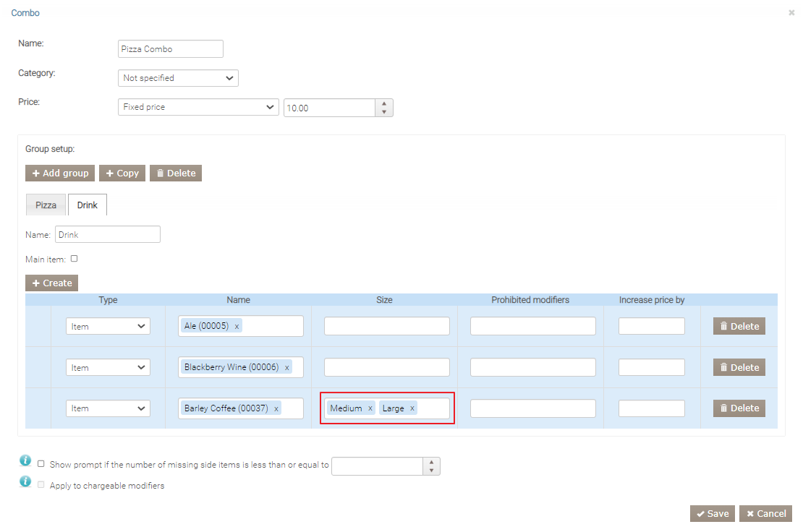803x532 pixels.
Task: Remove the Medium size tag
Action: (370, 409)
